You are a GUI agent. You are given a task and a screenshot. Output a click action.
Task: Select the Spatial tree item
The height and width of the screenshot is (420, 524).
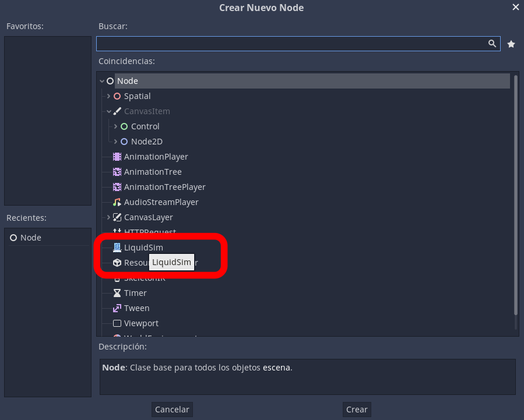click(x=138, y=96)
